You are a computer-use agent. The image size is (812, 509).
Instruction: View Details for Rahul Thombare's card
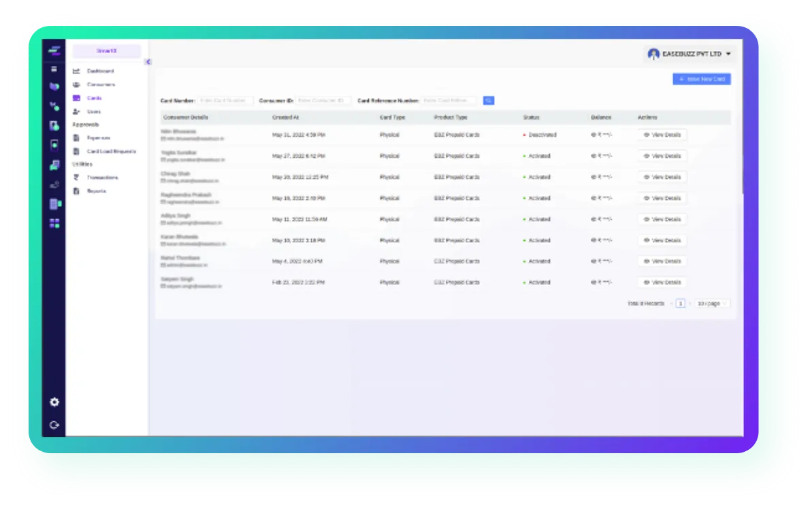662,261
